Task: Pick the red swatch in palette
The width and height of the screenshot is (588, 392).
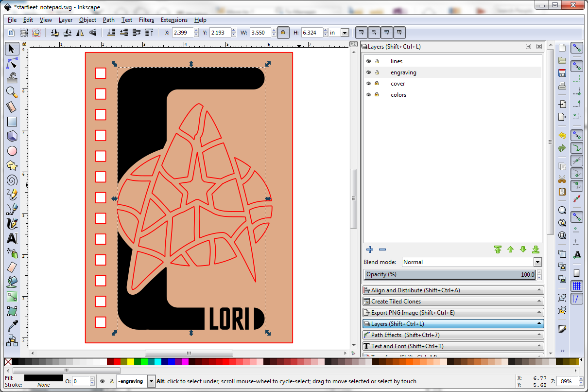Action: point(117,362)
